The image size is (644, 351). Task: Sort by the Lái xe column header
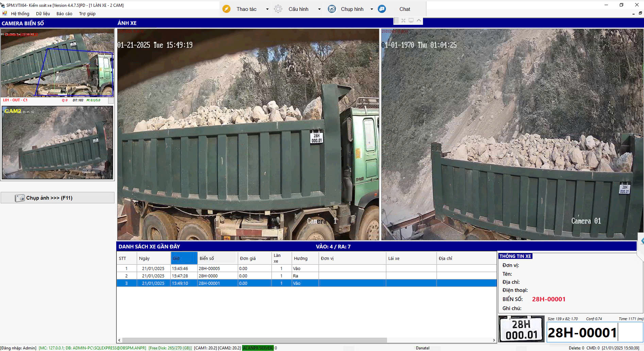point(411,258)
